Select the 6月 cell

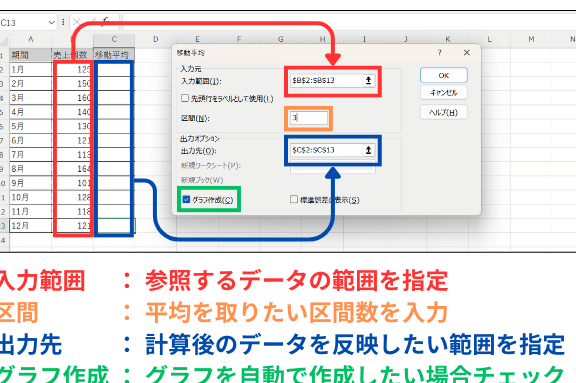(30, 140)
